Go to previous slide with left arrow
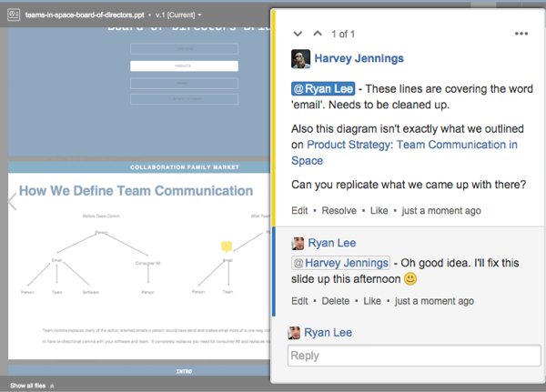Viewport: 546px width, 392px height. [x=13, y=202]
